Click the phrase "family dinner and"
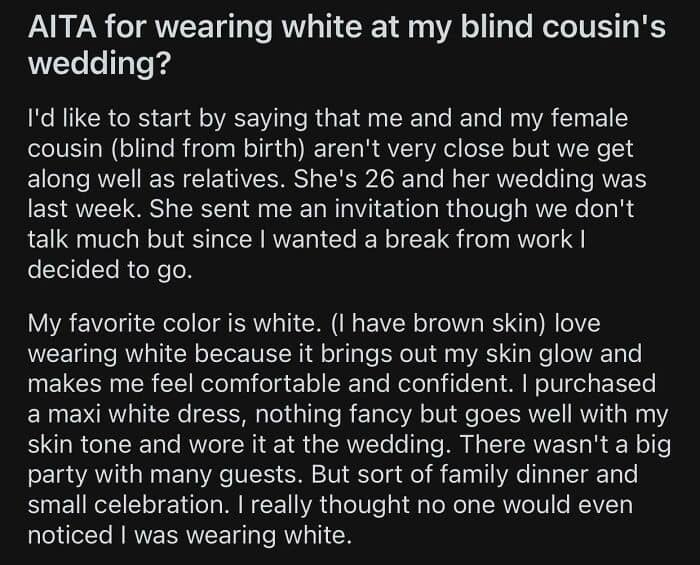Screen dimensions: 700x565 pos(539,475)
